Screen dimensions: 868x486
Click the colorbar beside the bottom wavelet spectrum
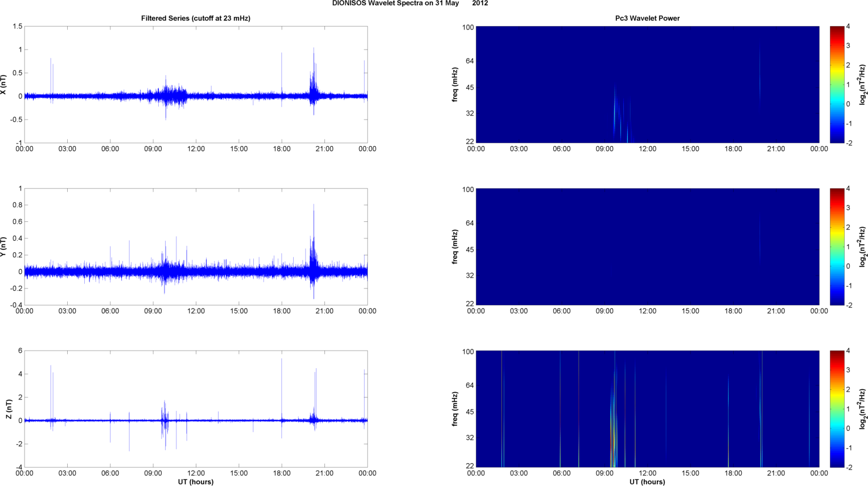(x=837, y=409)
